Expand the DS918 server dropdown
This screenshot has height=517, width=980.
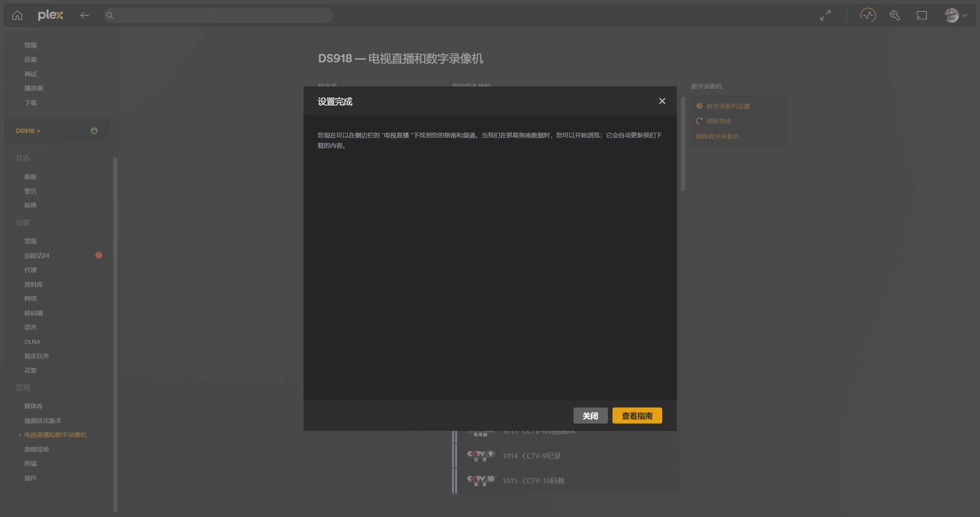pos(28,131)
